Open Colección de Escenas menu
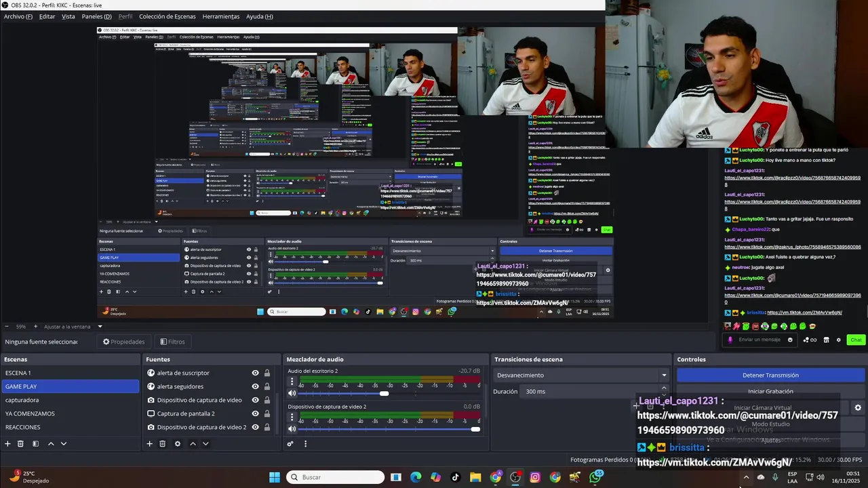Screen dimensions: 868x488 167,16
